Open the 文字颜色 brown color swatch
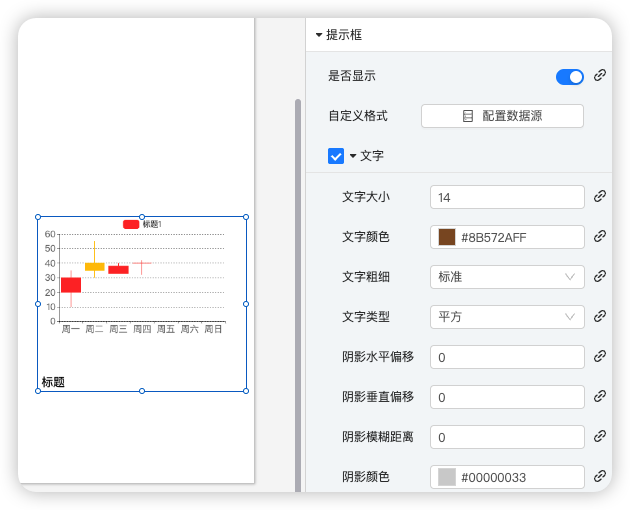 [447, 237]
